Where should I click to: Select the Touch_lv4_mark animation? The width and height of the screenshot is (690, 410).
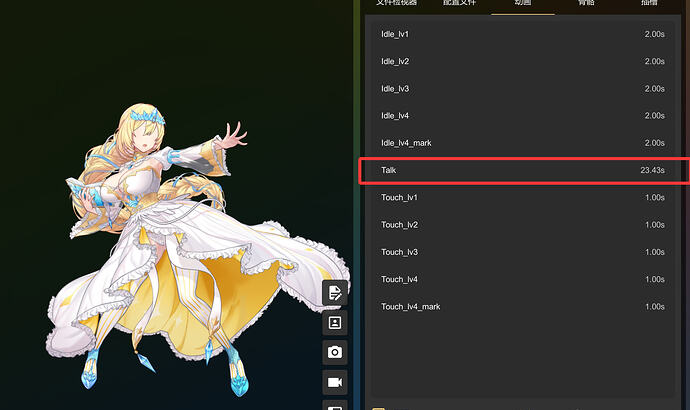coord(522,307)
